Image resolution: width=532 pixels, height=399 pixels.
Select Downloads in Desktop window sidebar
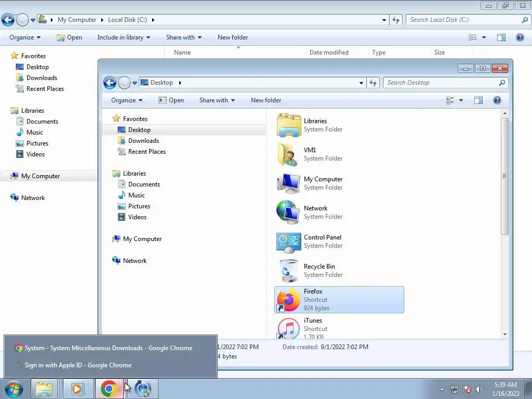click(x=143, y=141)
